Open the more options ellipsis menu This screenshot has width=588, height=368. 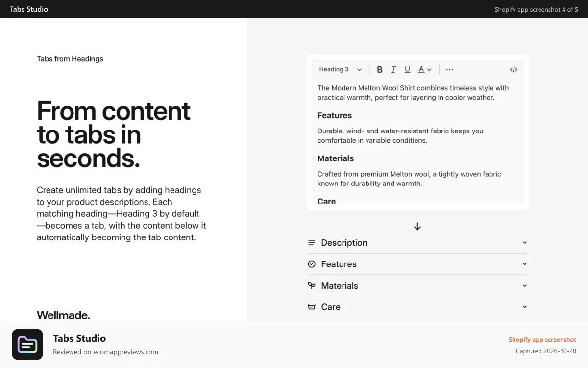[450, 70]
